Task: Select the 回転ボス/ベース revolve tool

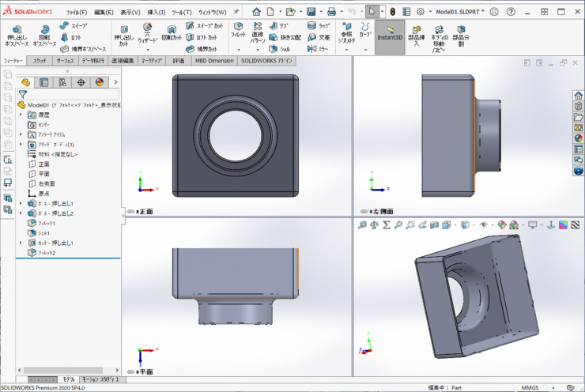Action: point(44,36)
